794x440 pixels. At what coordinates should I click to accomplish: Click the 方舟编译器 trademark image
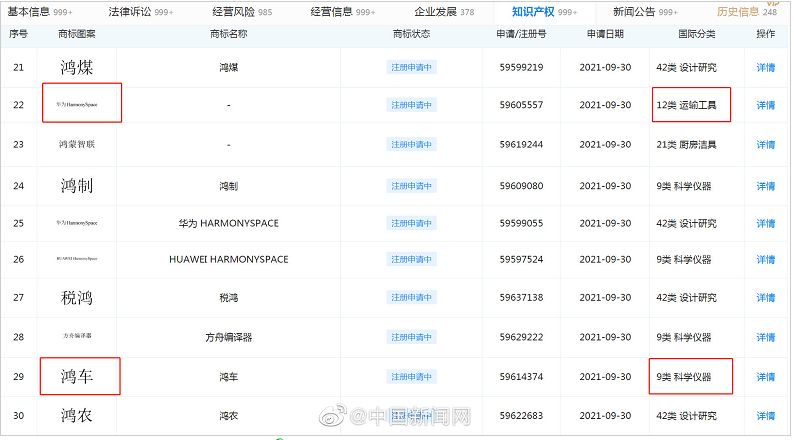[x=77, y=336]
